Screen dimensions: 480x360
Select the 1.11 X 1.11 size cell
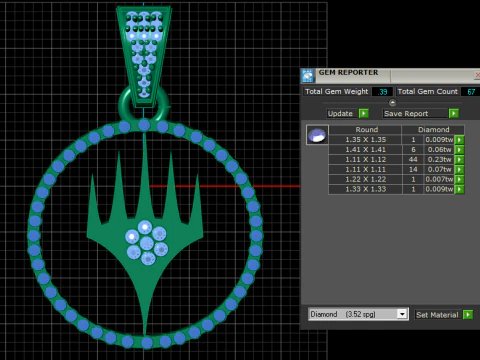[x=366, y=170]
